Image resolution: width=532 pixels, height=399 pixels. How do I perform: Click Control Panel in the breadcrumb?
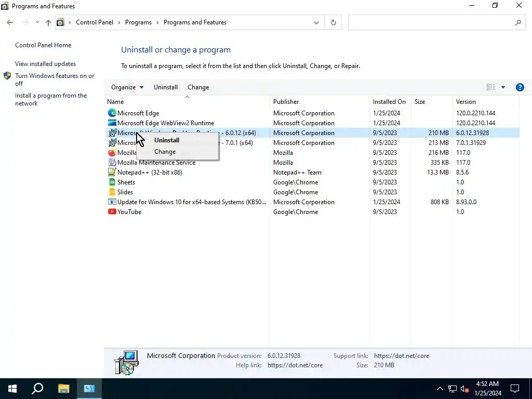point(95,22)
